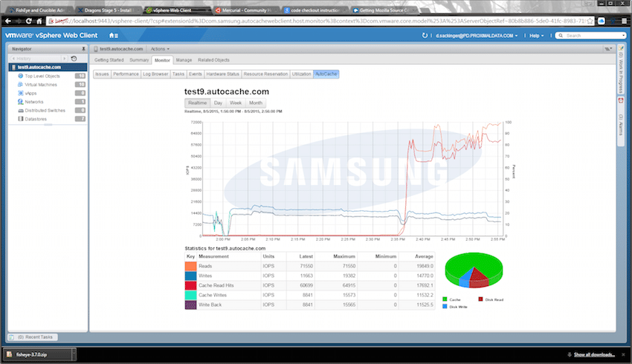Click the Distributed Switches icon

tap(21, 111)
